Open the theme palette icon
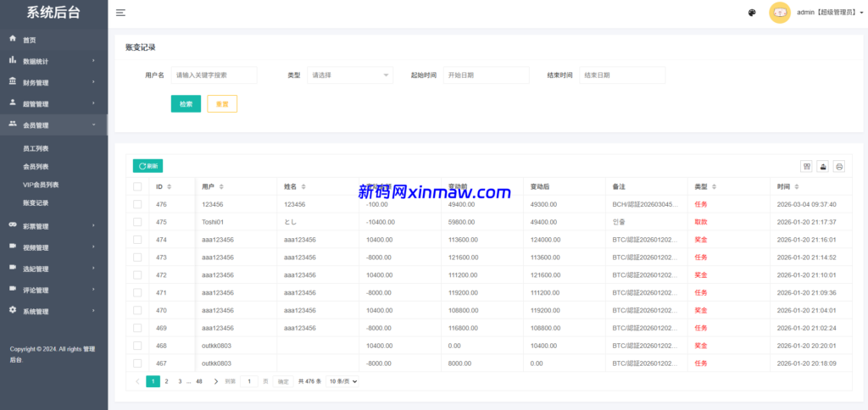868x410 pixels. coord(752,13)
